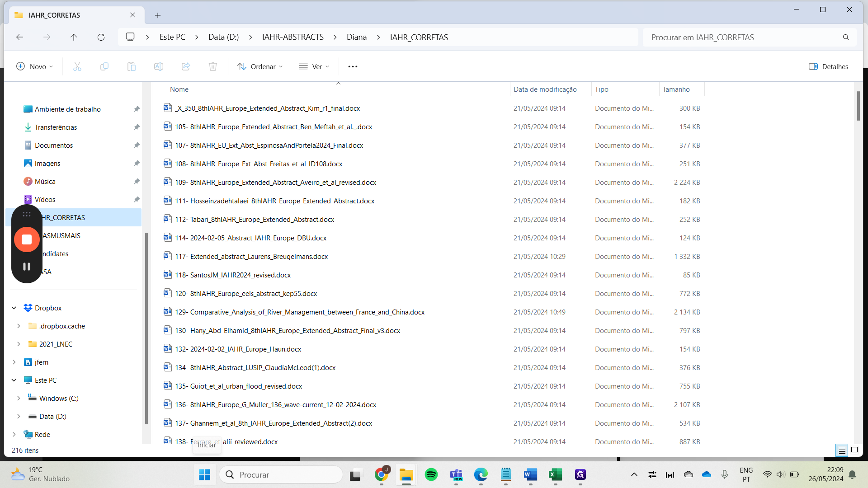868x488 pixels.
Task: Open the Ver dropdown menu
Action: (314, 67)
